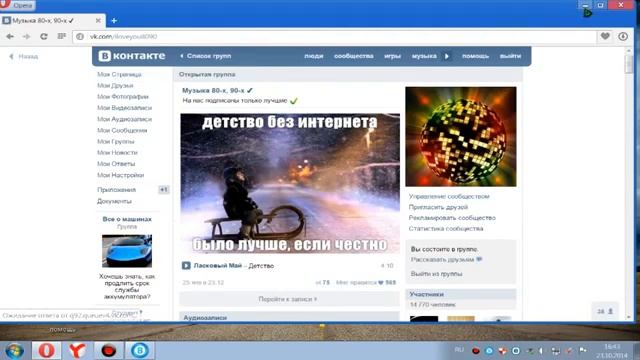The width and height of the screenshot is (640, 360).
Task: Open downloads icon in address bar
Action: click(x=623, y=36)
